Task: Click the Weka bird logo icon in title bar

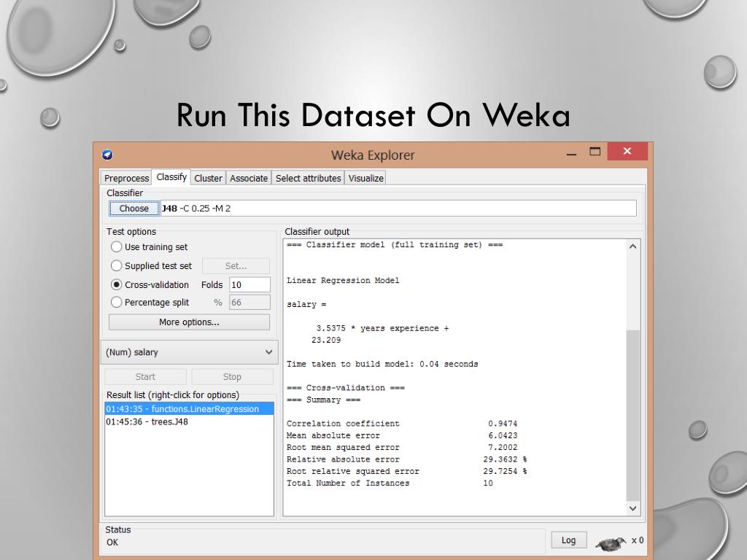Action: click(107, 155)
